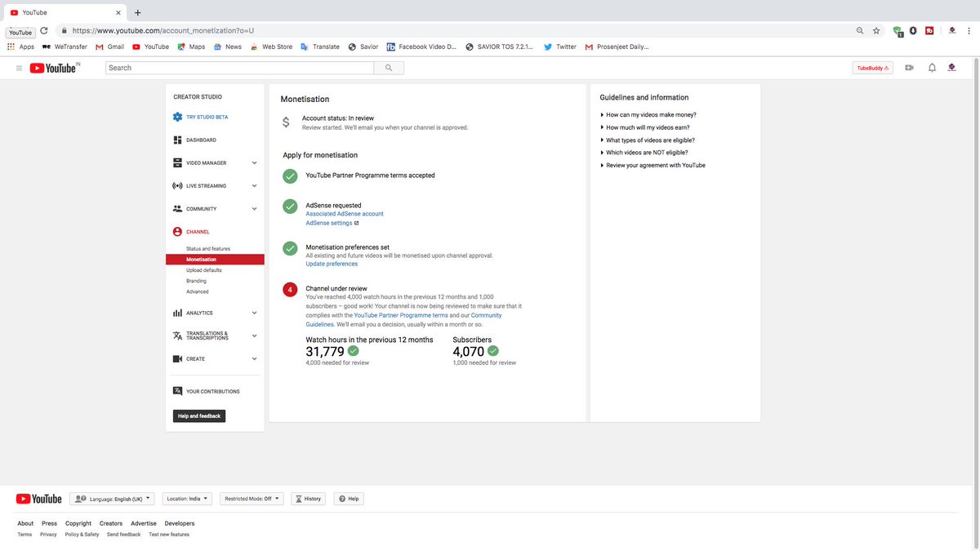Expand How much will my videos earn?
Screen dimensions: 980x551
[x=648, y=127]
